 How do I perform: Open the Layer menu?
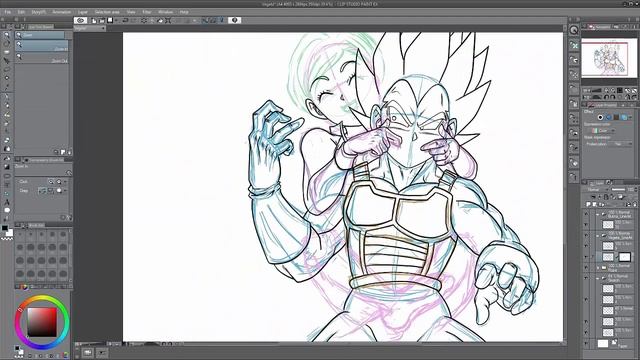point(83,12)
